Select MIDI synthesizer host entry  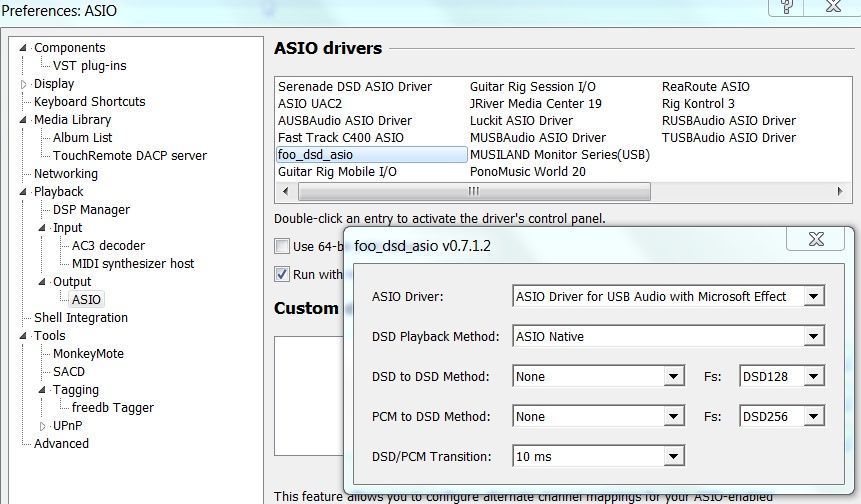tap(133, 264)
